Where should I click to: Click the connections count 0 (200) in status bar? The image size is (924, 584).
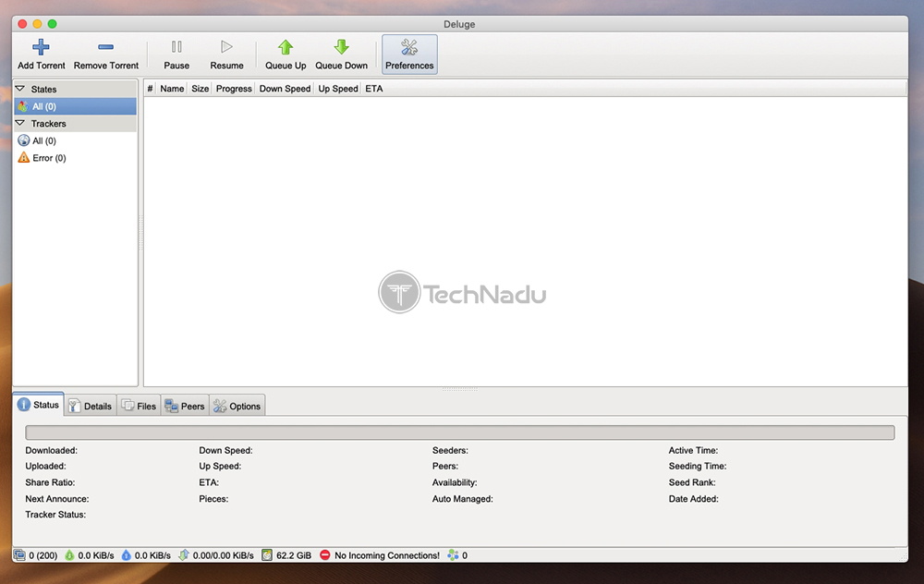tap(36, 555)
